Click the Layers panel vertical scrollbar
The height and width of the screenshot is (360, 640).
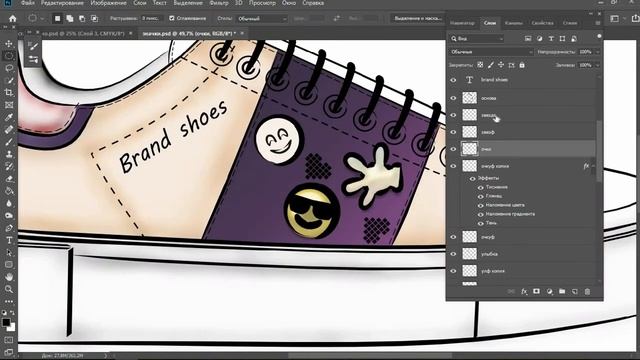599,151
